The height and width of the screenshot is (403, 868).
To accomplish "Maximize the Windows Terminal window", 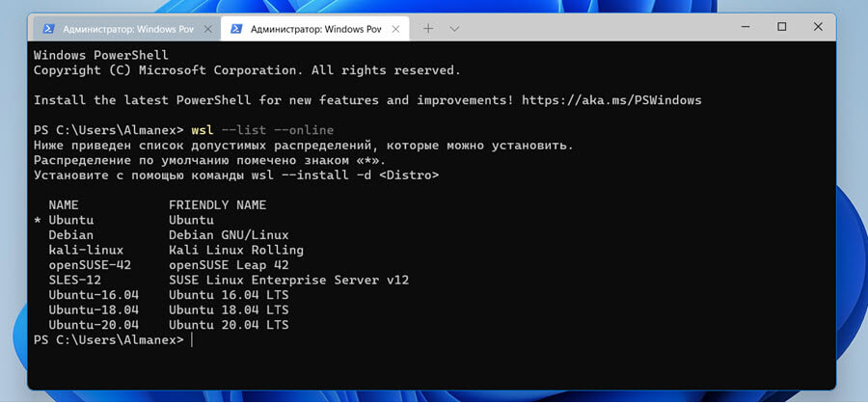I will pyautogui.click(x=781, y=27).
